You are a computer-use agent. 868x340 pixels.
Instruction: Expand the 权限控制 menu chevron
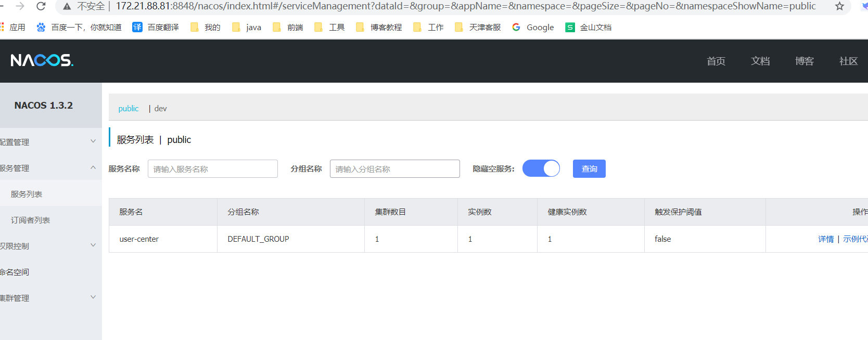pyautogui.click(x=93, y=245)
